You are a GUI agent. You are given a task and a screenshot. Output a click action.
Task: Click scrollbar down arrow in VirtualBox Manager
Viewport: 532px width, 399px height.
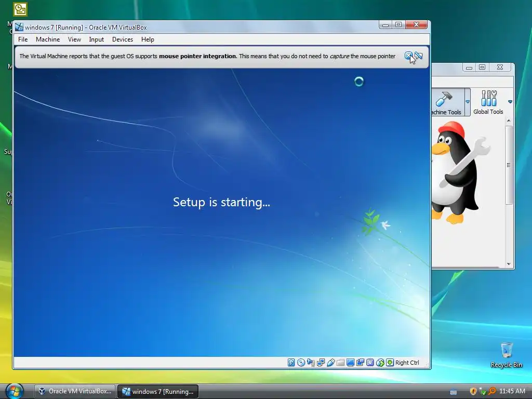pyautogui.click(x=508, y=264)
